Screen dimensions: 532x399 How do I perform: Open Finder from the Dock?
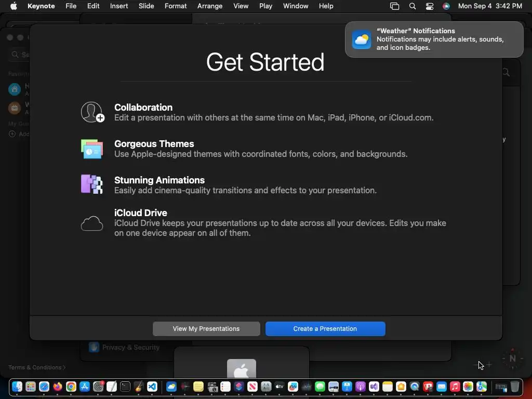click(17, 387)
